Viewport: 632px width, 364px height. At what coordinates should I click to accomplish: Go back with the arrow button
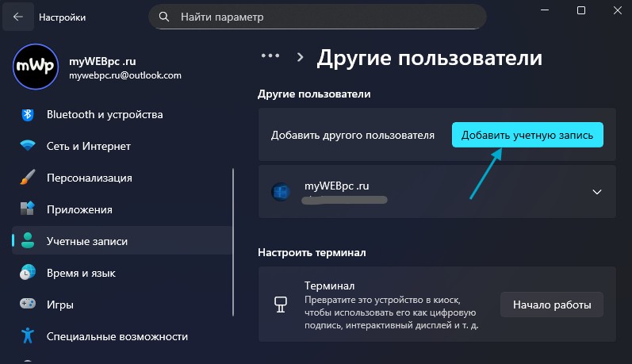(x=18, y=17)
